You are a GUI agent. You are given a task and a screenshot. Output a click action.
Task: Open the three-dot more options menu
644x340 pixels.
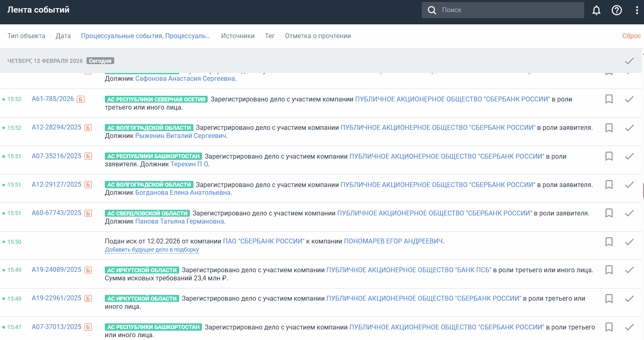636,10
